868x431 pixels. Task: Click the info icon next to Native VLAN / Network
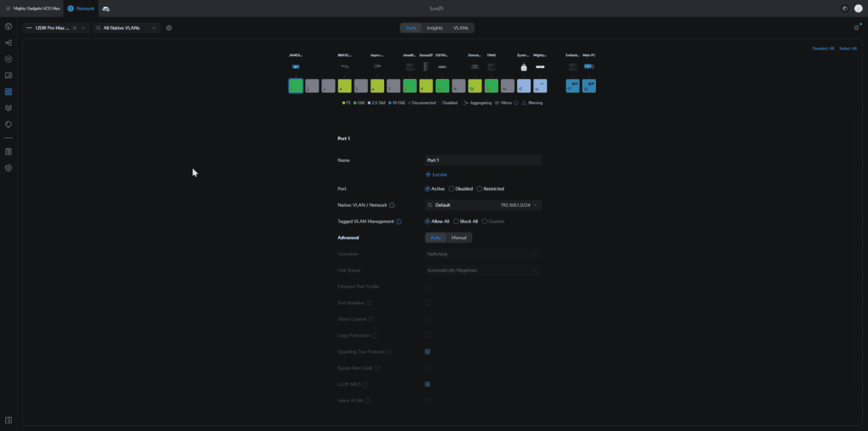click(392, 205)
